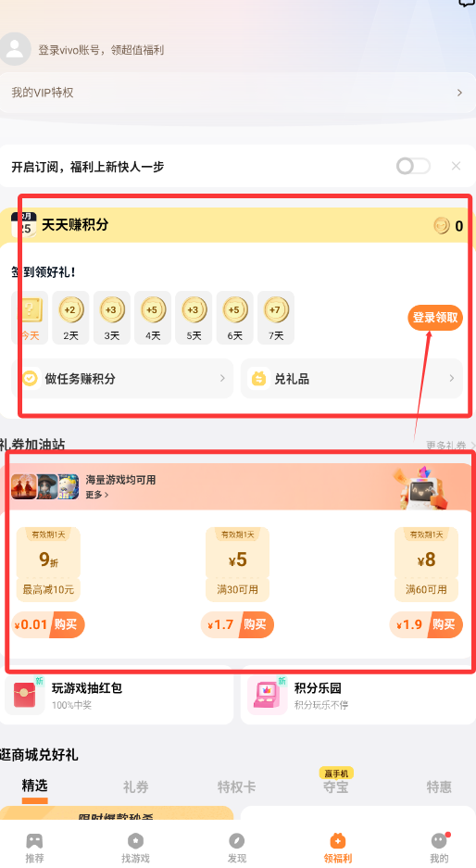The height and width of the screenshot is (868, 476).
Task: Open the 推荐 gamepad tab icon
Action: coord(34,841)
